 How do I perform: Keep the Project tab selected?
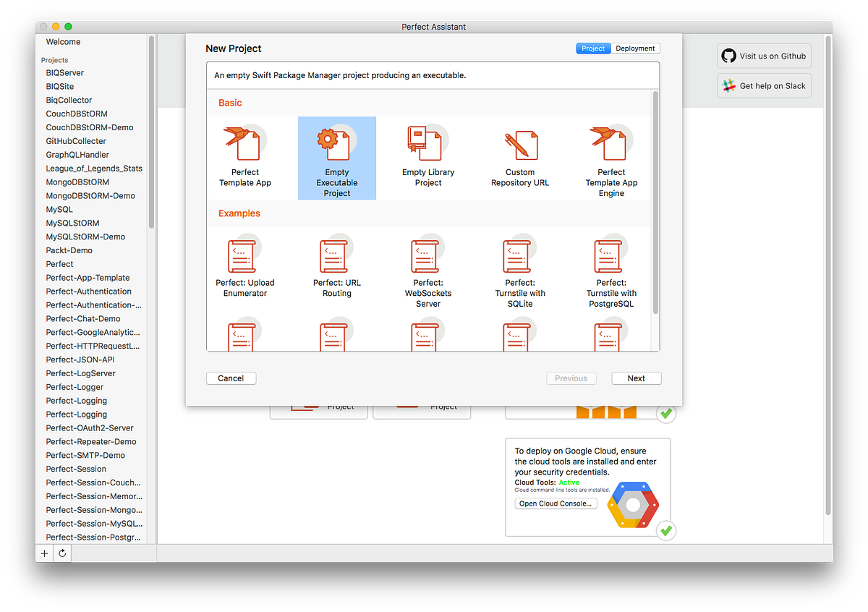593,48
